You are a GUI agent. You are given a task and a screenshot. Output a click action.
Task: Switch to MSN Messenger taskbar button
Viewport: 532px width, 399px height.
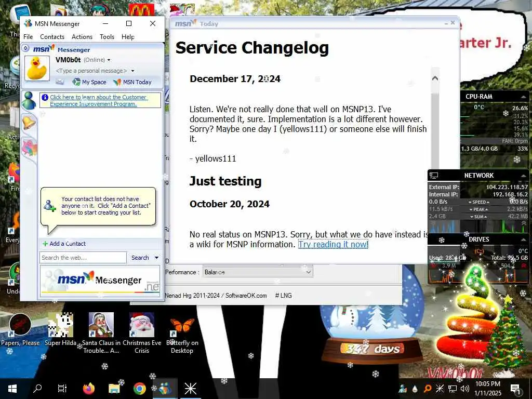click(x=165, y=389)
